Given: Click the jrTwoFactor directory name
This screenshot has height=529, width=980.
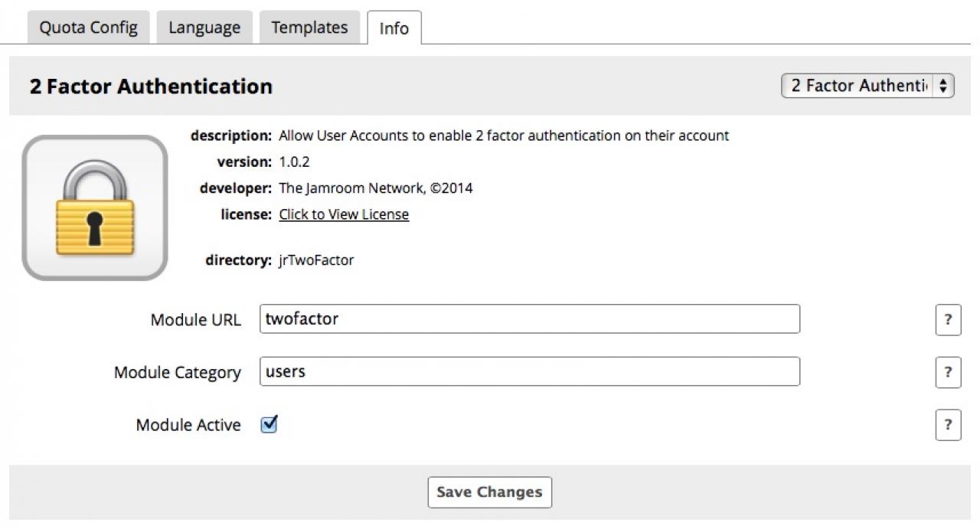Looking at the screenshot, I should click(x=316, y=260).
